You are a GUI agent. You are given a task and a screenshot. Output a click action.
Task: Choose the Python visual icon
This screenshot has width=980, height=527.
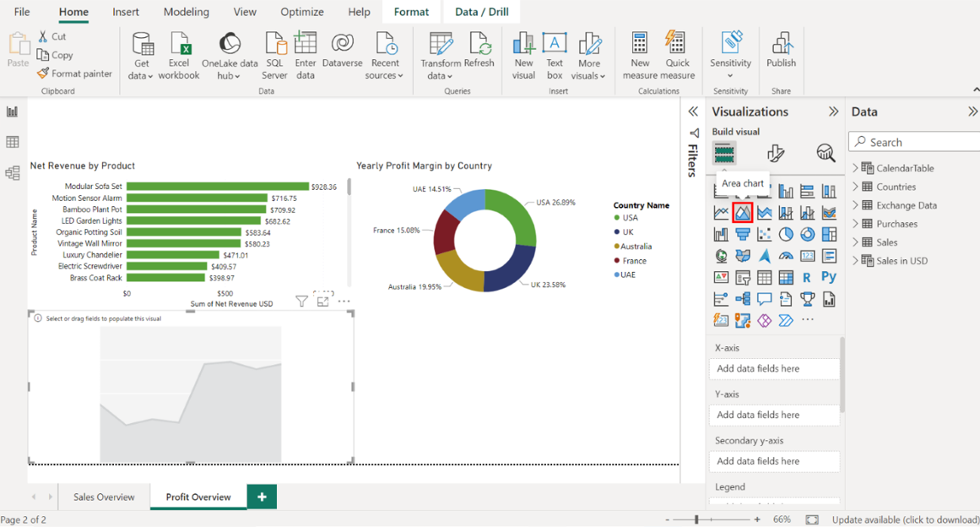pos(829,277)
